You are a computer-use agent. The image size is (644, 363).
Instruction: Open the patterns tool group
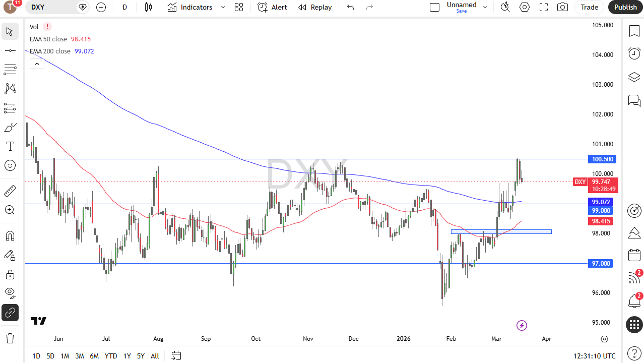click(x=10, y=89)
